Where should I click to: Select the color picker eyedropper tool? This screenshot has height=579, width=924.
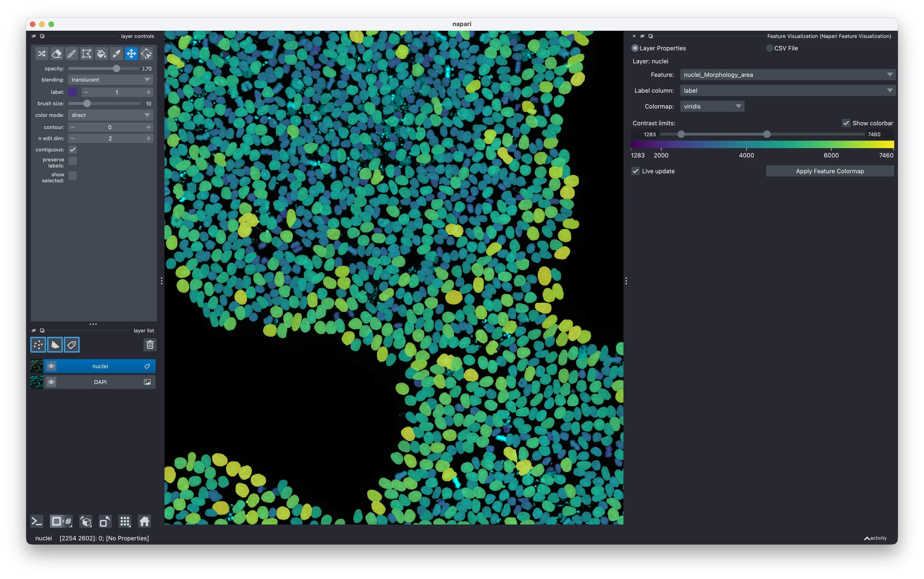[x=116, y=54]
